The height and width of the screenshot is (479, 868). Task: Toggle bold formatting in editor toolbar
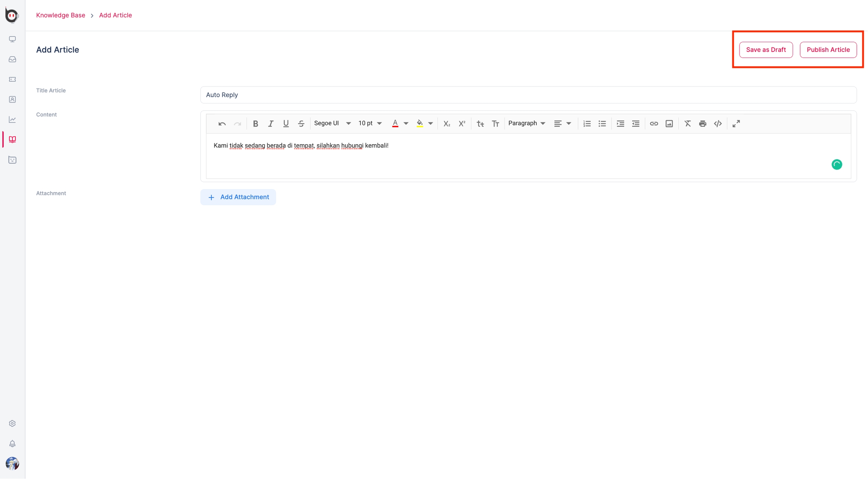tap(255, 124)
